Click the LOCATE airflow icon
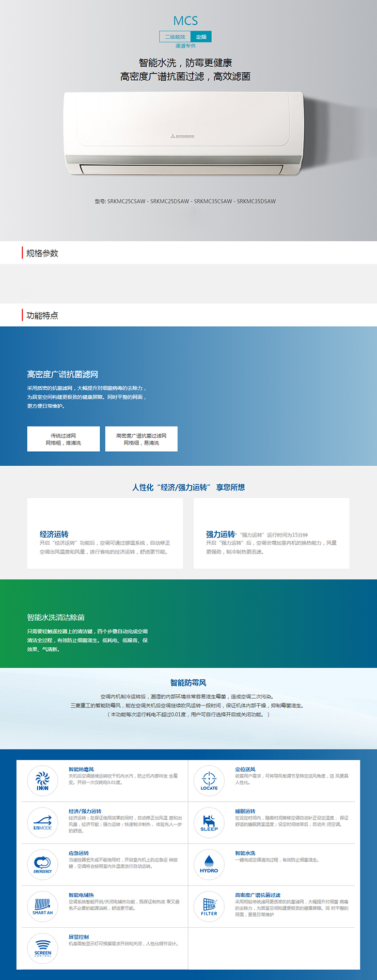377x980 pixels. pos(209,780)
